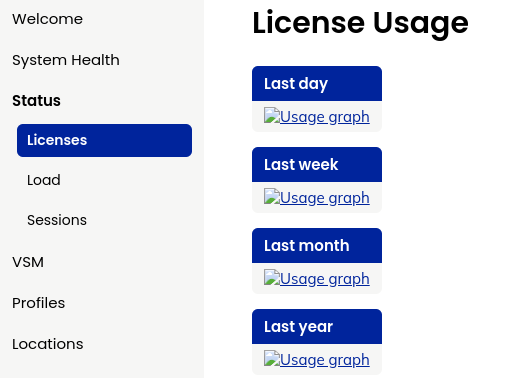
Task: Click the Last day usage graph link
Action: coord(325,117)
